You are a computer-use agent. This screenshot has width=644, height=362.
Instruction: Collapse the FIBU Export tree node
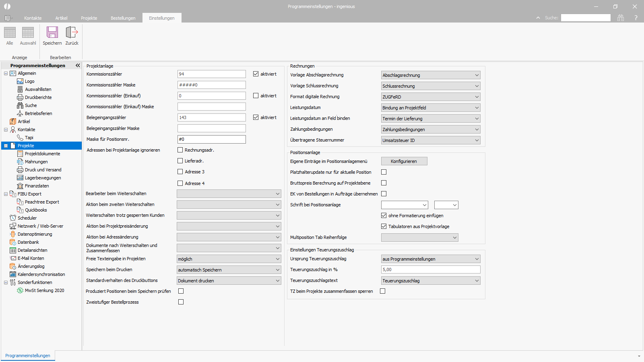(x=6, y=194)
